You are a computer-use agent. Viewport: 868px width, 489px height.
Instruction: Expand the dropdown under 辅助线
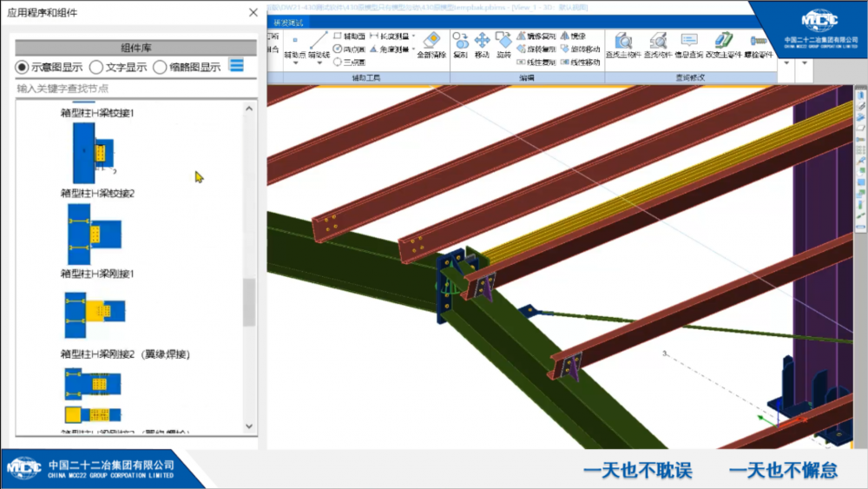click(319, 63)
